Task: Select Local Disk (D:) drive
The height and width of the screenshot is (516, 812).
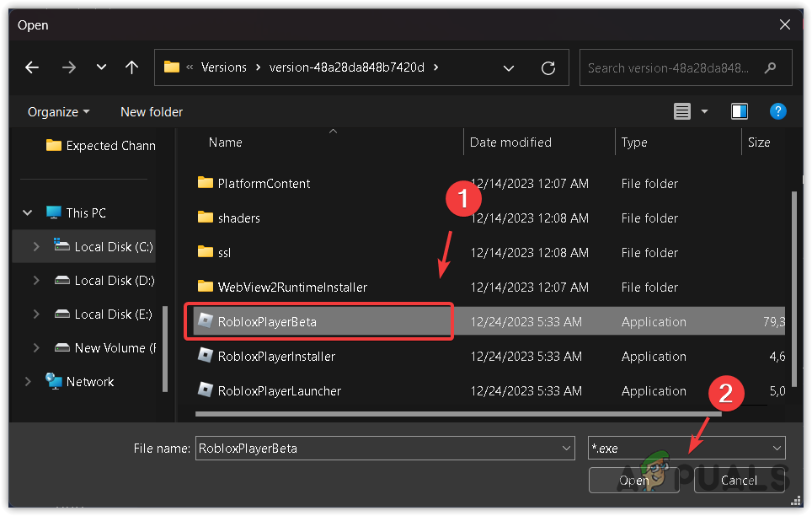Action: point(104,281)
